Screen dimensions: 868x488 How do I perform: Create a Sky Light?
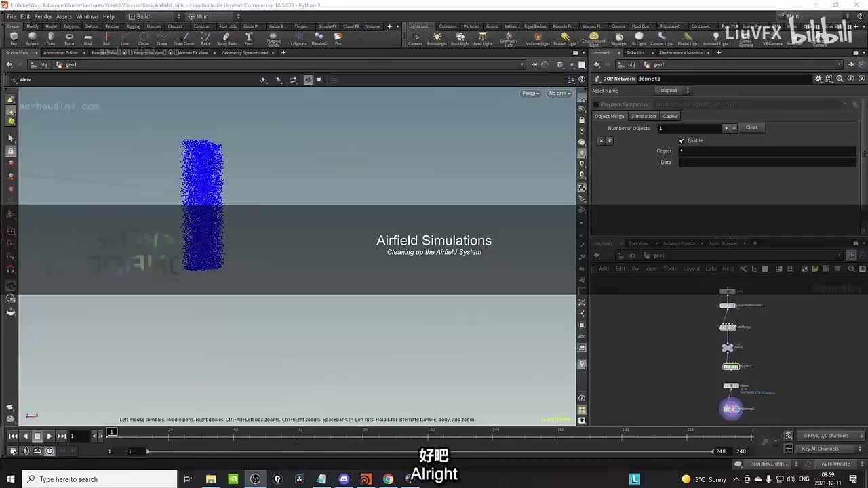619,39
